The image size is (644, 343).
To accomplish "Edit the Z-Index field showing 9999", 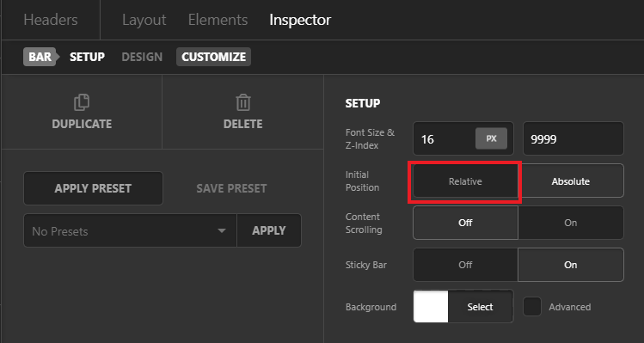I will pyautogui.click(x=573, y=138).
